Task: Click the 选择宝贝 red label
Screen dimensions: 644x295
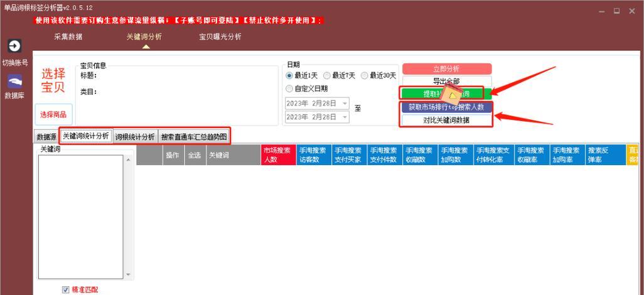Action: [53, 81]
